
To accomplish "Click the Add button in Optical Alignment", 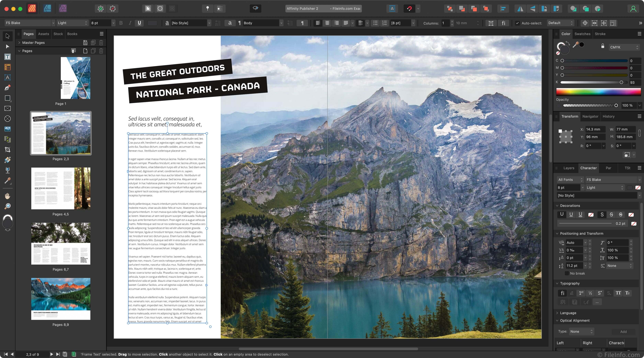I will point(623,332).
